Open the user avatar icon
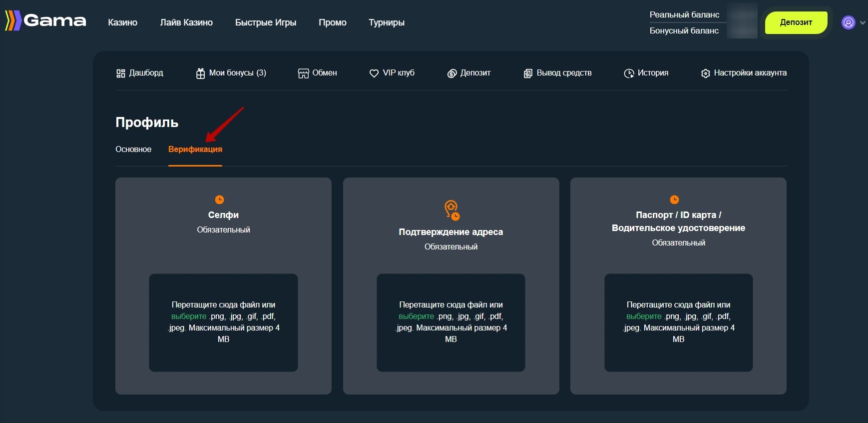 [x=848, y=22]
